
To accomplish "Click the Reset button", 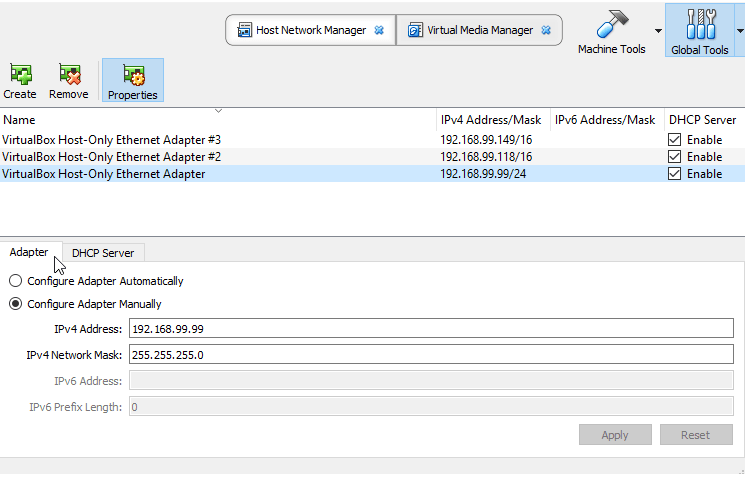I will pos(696,435).
